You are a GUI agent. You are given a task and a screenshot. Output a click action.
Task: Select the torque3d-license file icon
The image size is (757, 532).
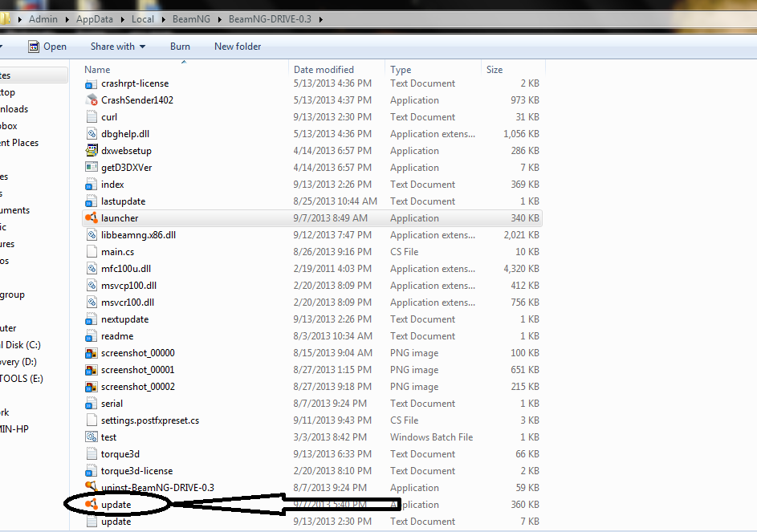coord(92,471)
